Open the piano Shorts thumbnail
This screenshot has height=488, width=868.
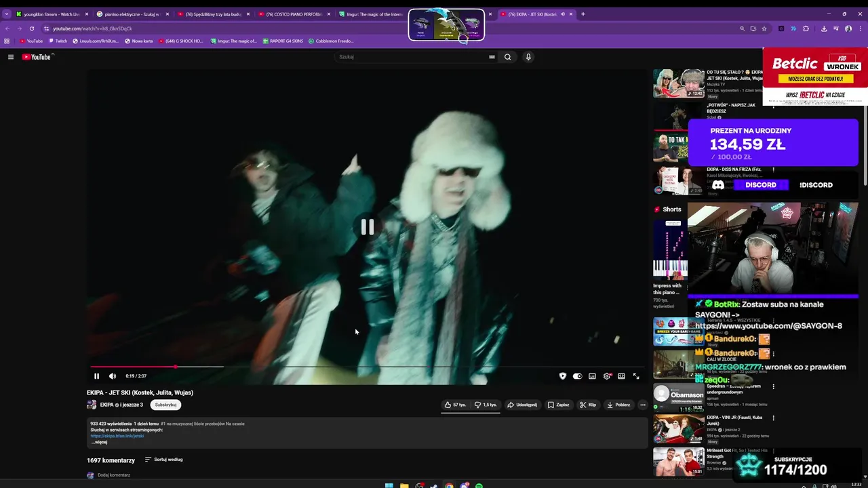point(670,249)
